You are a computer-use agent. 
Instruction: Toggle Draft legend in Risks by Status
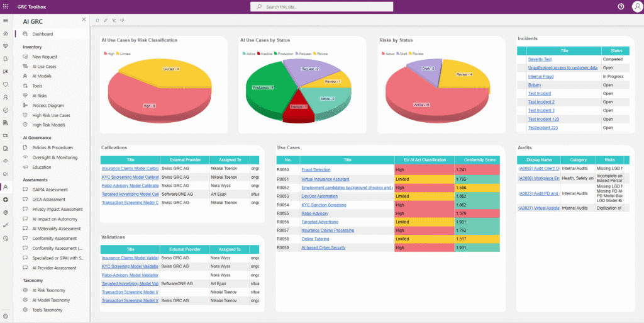401,54
